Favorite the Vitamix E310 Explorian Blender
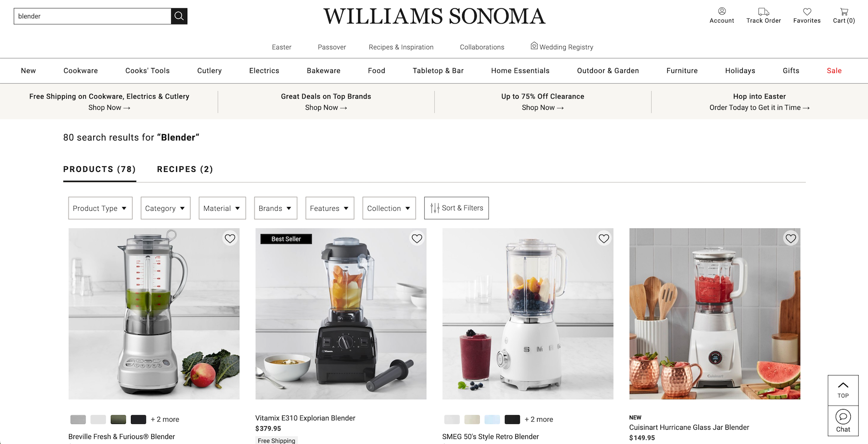This screenshot has width=868, height=444. tap(417, 239)
